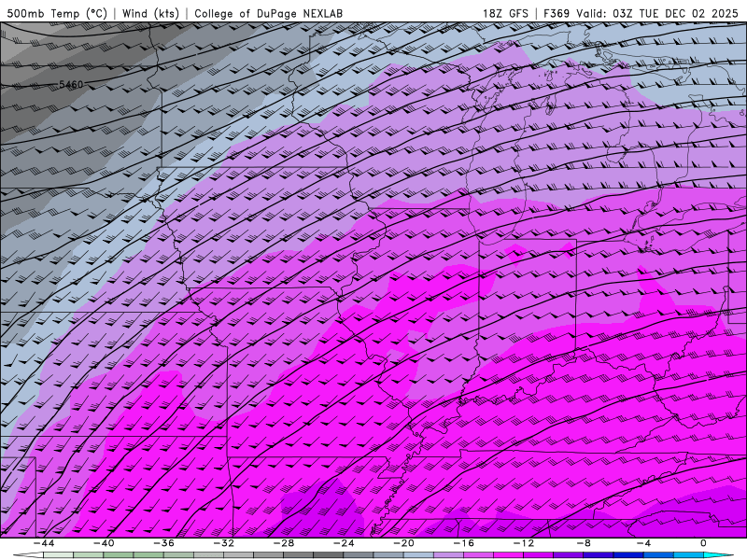Click the -12 color scale label

point(524,543)
